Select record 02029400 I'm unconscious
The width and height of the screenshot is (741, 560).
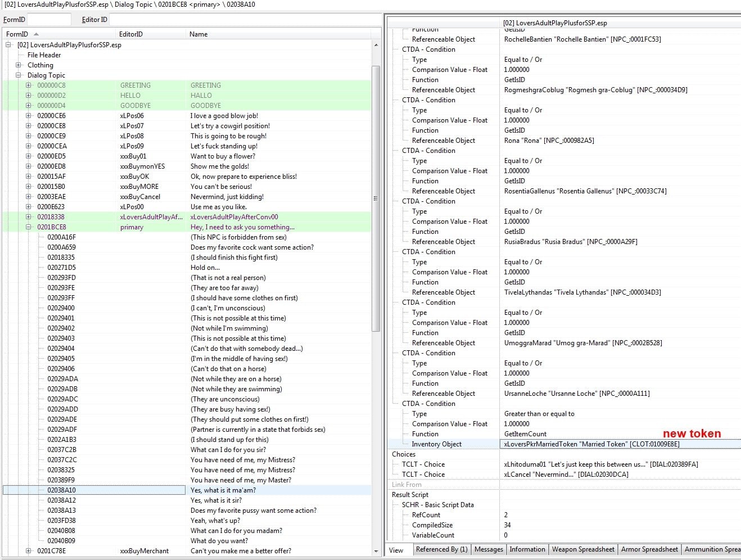[187, 308]
